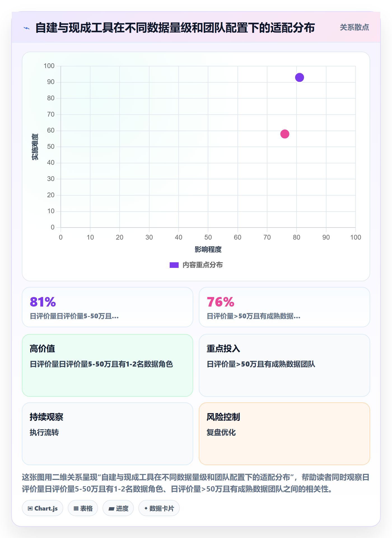Click the 进度 tag chip

[x=118, y=508]
